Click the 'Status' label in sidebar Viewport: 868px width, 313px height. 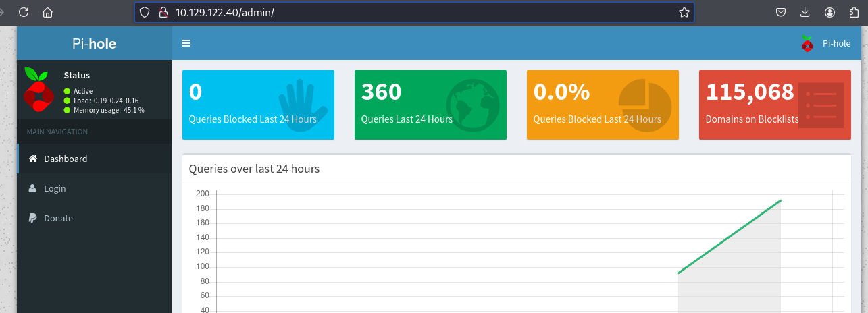[77, 75]
